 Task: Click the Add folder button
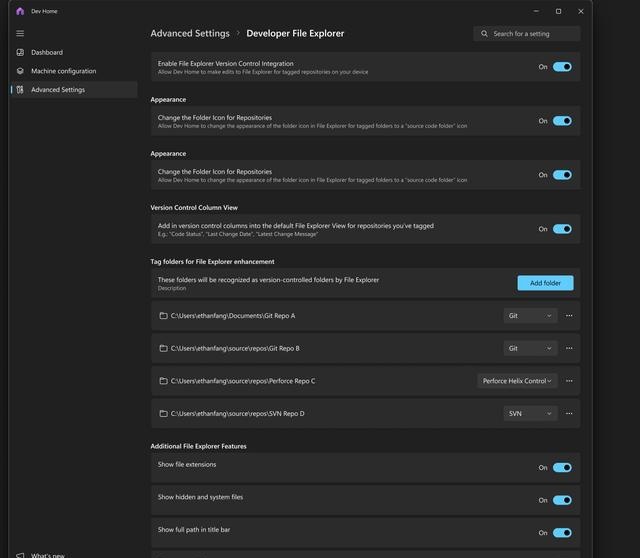click(x=545, y=283)
